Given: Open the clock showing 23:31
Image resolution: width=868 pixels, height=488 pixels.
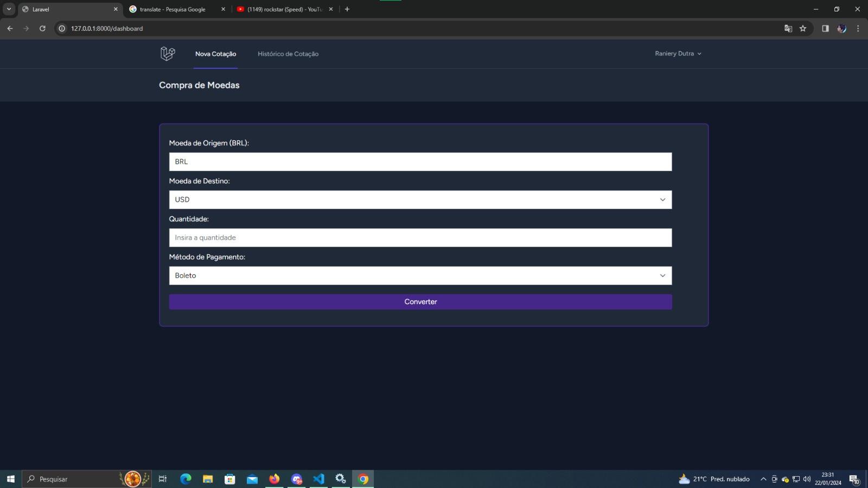Looking at the screenshot, I should (828, 479).
